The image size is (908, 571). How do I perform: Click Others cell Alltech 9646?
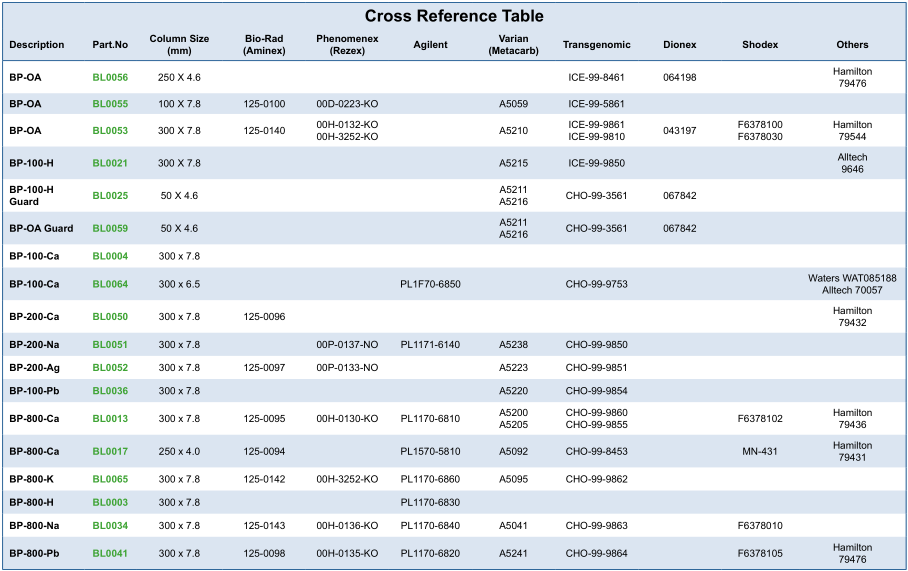click(x=852, y=163)
